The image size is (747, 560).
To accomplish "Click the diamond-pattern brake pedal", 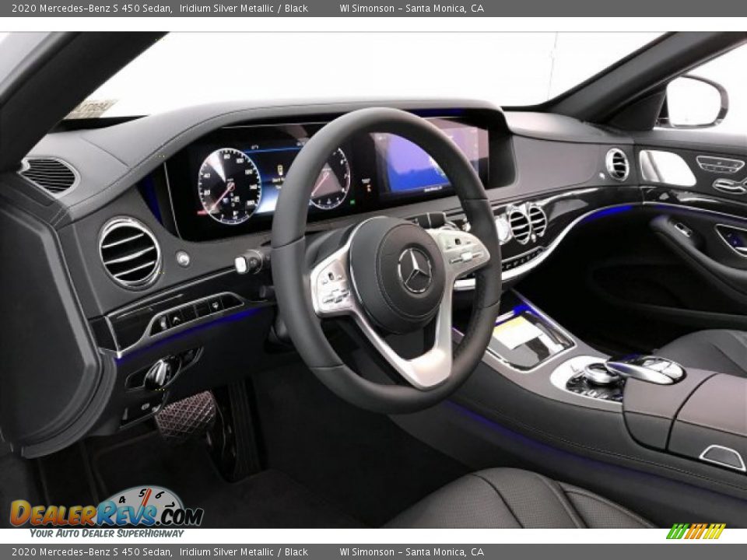I will (x=186, y=415).
